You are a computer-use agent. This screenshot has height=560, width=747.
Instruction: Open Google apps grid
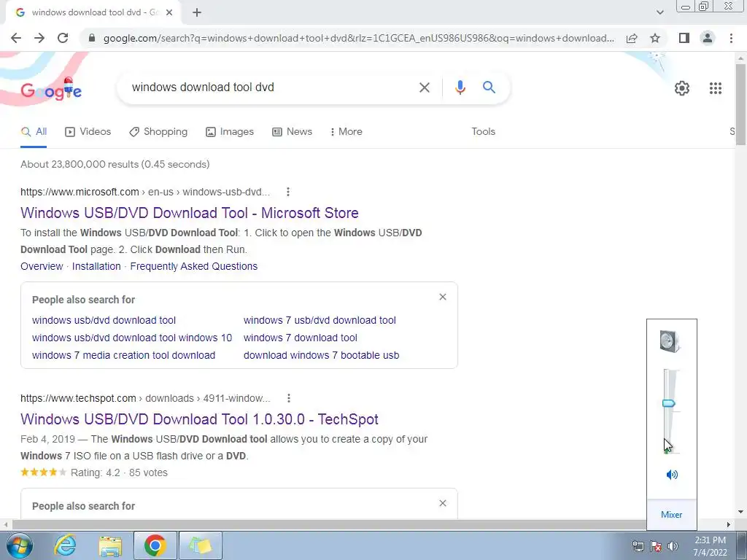click(x=716, y=88)
